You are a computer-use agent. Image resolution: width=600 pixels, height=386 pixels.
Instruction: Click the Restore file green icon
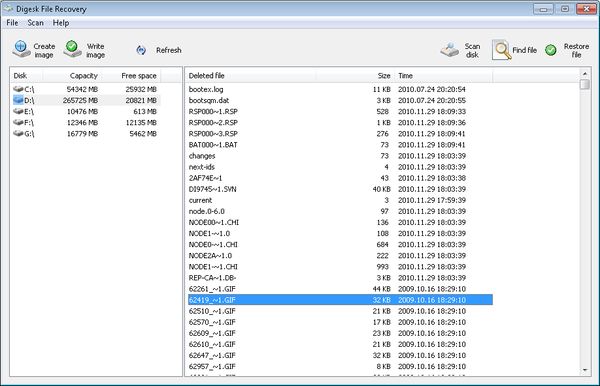click(551, 50)
